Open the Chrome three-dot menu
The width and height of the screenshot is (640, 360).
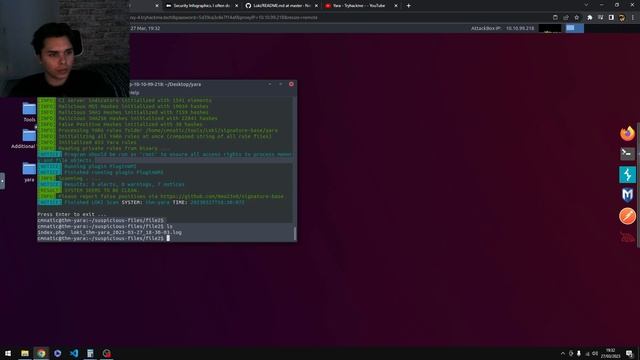point(633,18)
